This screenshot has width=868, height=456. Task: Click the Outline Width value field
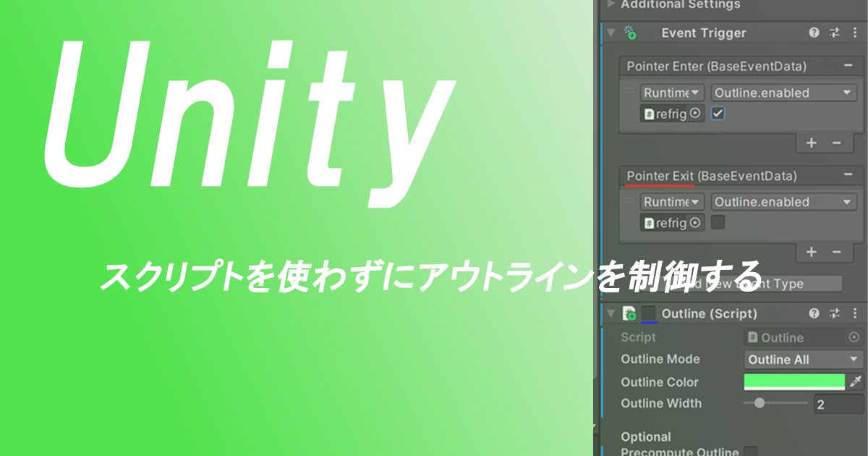coord(838,405)
